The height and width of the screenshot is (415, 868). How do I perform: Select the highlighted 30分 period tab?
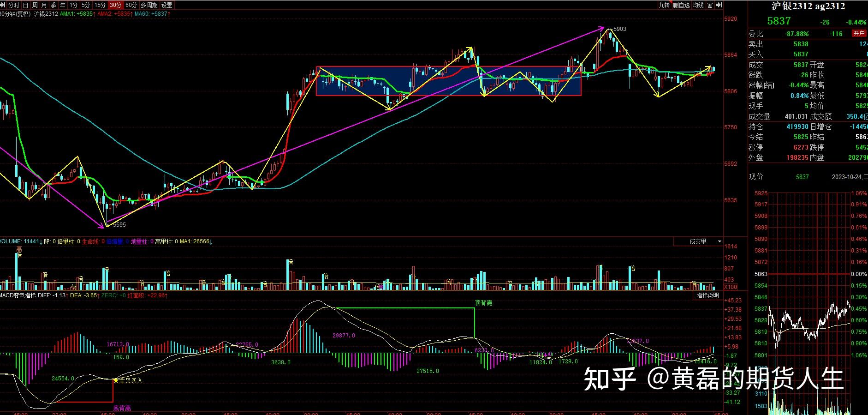pos(116,5)
